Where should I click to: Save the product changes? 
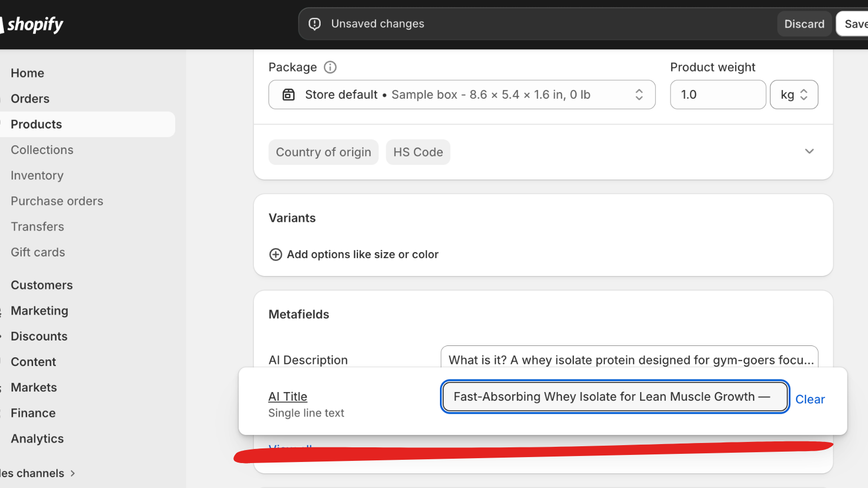(x=855, y=24)
